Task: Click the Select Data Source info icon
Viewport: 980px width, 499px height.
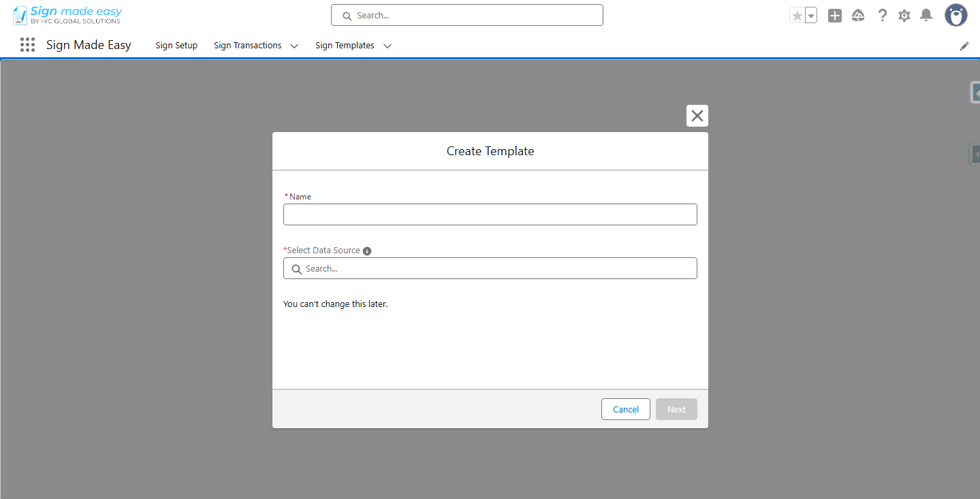Action: tap(367, 251)
